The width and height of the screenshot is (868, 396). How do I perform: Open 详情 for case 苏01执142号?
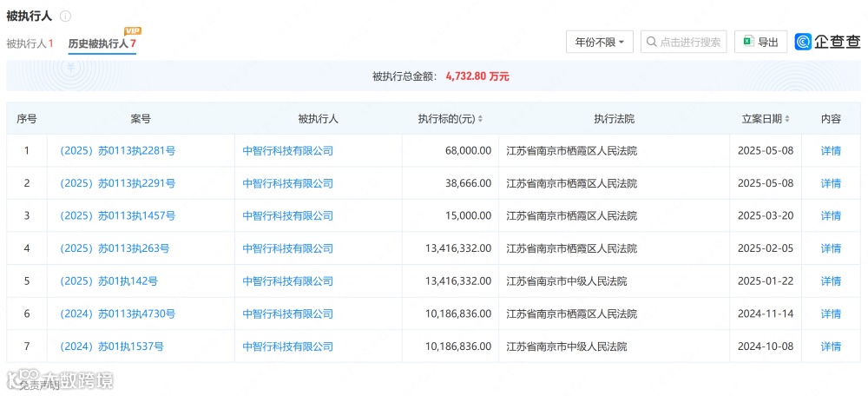click(x=831, y=281)
